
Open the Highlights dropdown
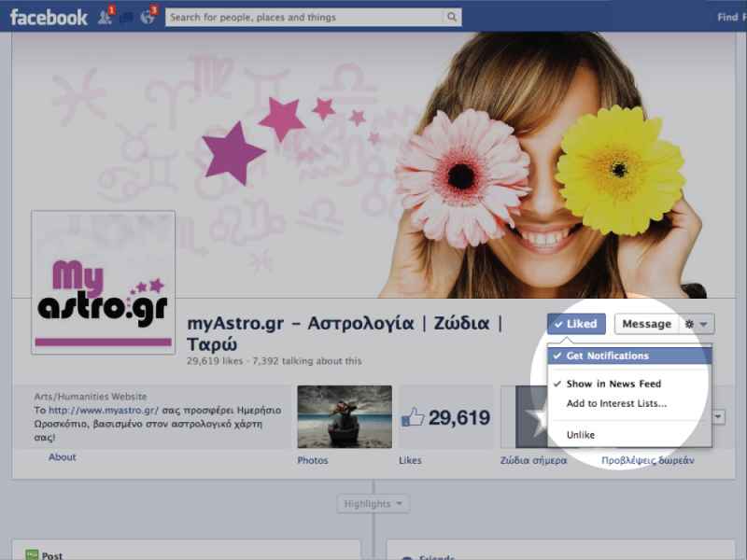pyautogui.click(x=373, y=504)
